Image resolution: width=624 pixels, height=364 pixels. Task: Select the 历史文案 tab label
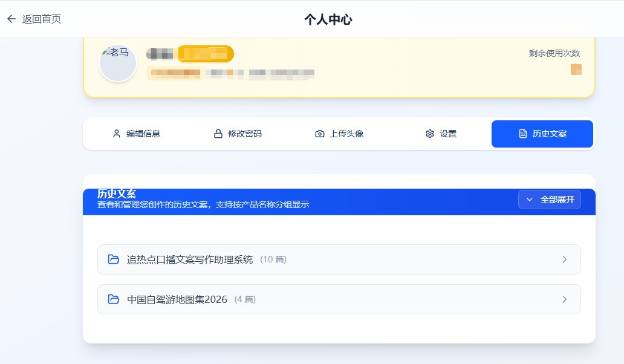550,134
